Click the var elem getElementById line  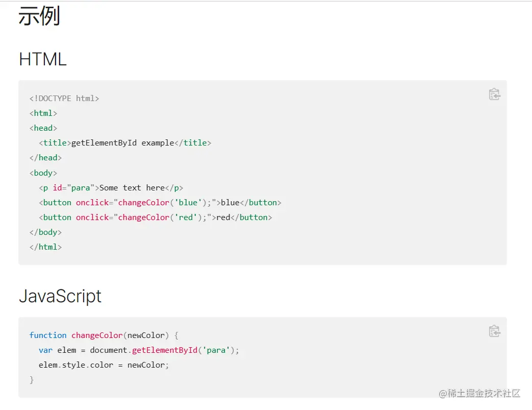coord(138,350)
